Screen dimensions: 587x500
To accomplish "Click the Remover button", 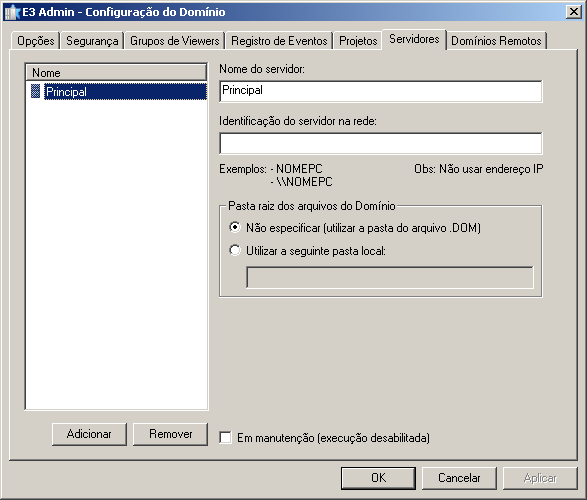I will 170,434.
